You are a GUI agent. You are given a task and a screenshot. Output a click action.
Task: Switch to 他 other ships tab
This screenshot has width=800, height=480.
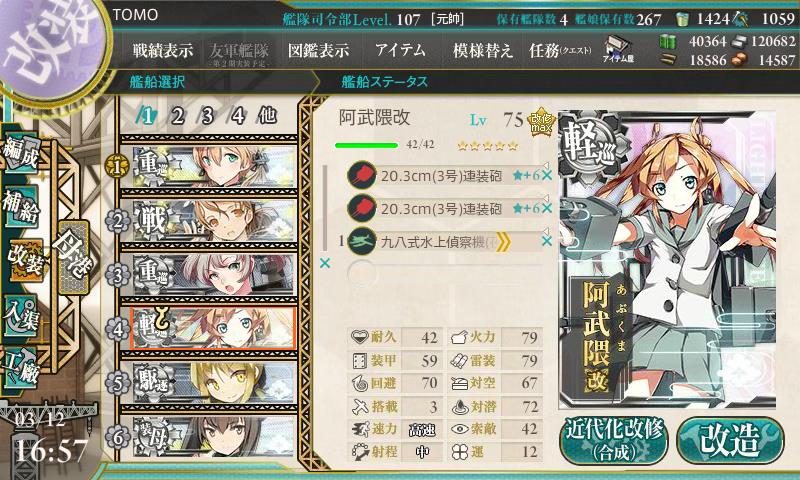(267, 116)
